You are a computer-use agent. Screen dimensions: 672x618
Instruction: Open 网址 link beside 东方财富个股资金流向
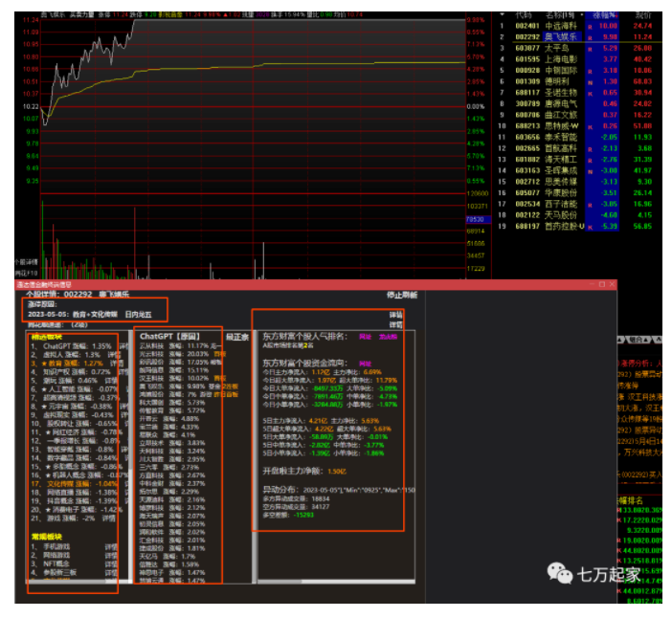coord(365,364)
